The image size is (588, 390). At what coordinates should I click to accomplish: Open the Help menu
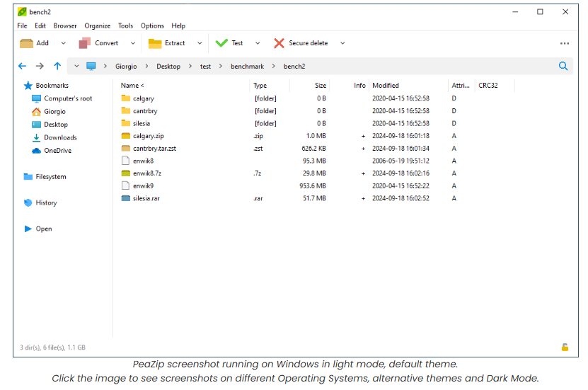(178, 26)
